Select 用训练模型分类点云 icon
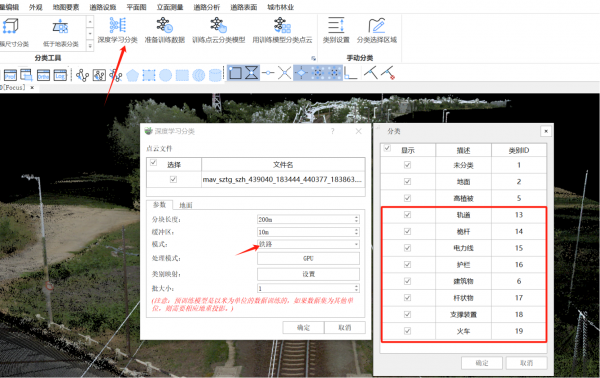The image size is (600, 378). (x=282, y=30)
